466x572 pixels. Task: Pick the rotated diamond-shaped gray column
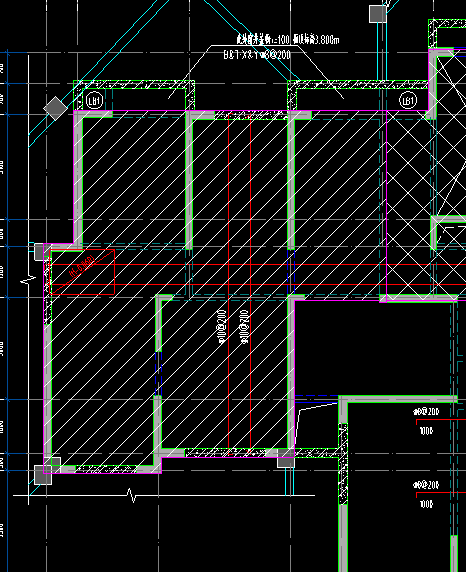(55, 108)
